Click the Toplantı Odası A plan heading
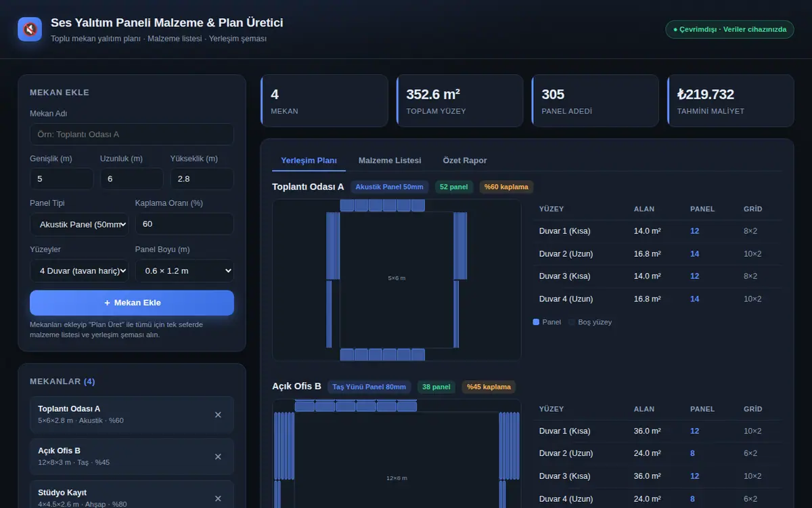The image size is (812, 508). click(308, 187)
